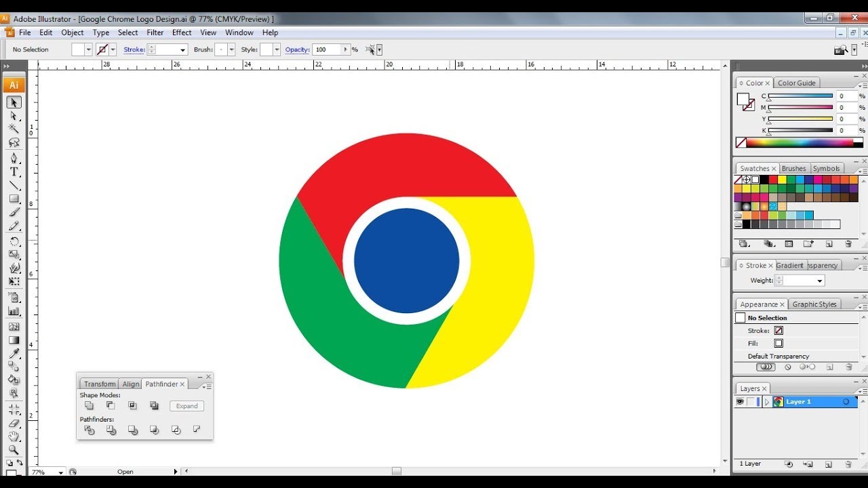Image resolution: width=868 pixels, height=488 pixels.
Task: Select the Free Transform tool
Action: (14, 282)
